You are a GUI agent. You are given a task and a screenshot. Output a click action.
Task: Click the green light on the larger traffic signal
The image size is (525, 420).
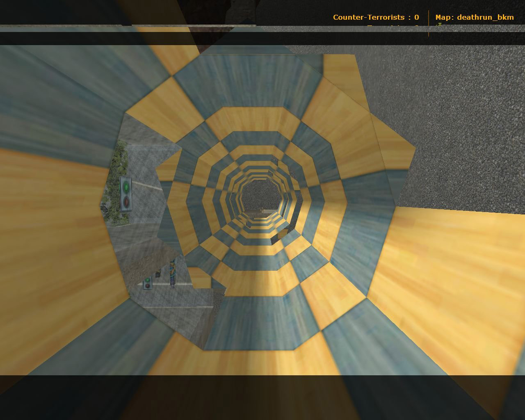pyautogui.click(x=126, y=188)
